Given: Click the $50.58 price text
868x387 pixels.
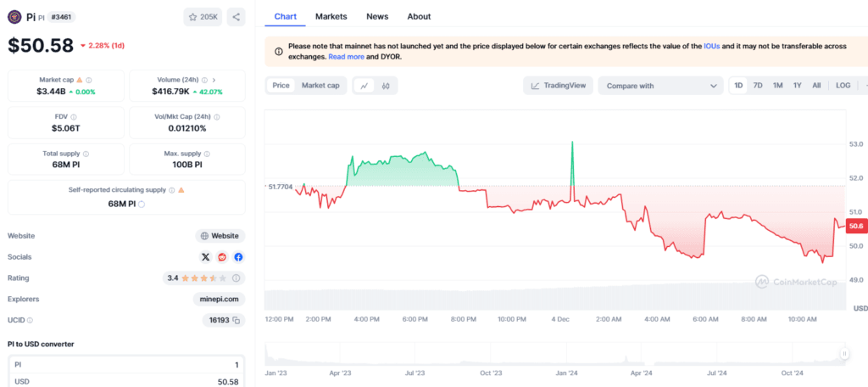Looking at the screenshot, I should tap(41, 45).
